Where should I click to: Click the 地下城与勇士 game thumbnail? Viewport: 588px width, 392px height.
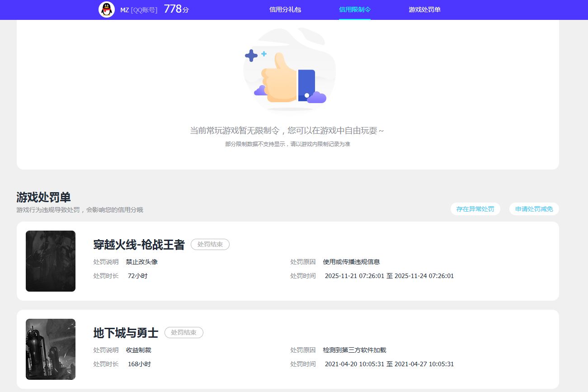coord(50,349)
